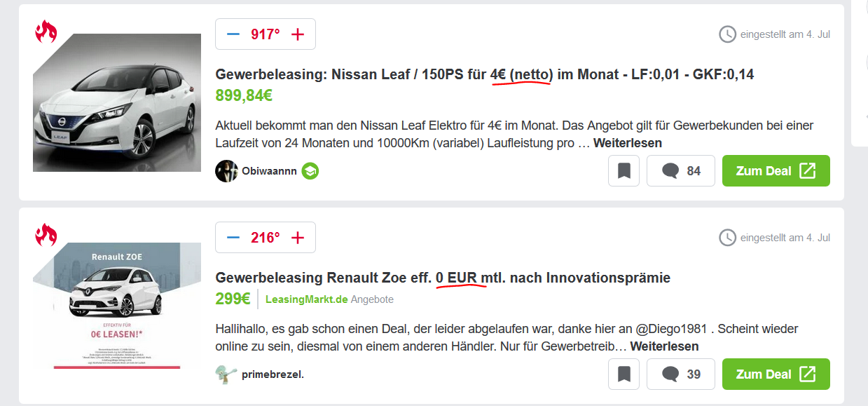Open the 39 comments on Renault deal
This screenshot has width=868, height=406.
tap(681, 374)
